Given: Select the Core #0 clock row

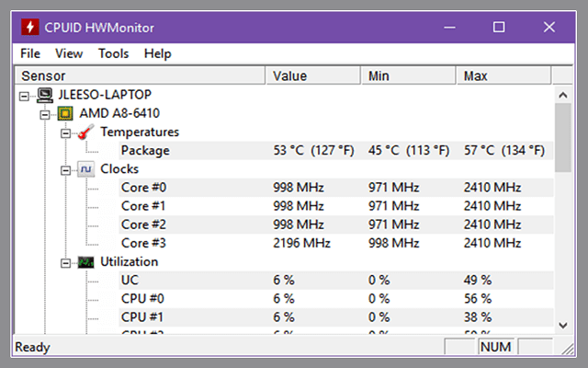Looking at the screenshot, I should (335, 188).
